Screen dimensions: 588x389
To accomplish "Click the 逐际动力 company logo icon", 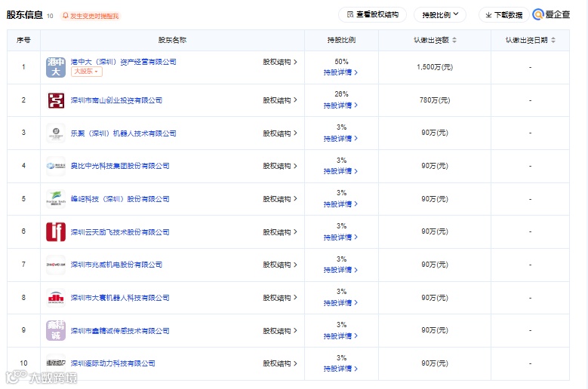I will [x=56, y=363].
